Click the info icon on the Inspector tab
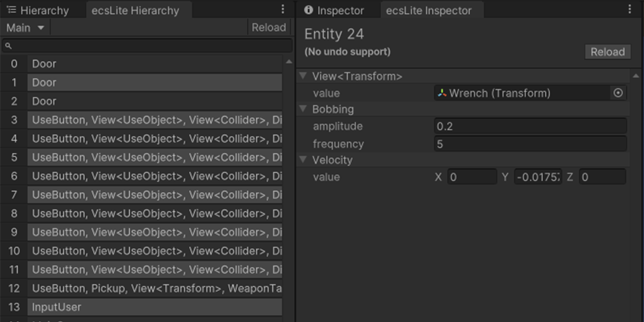 click(x=308, y=10)
